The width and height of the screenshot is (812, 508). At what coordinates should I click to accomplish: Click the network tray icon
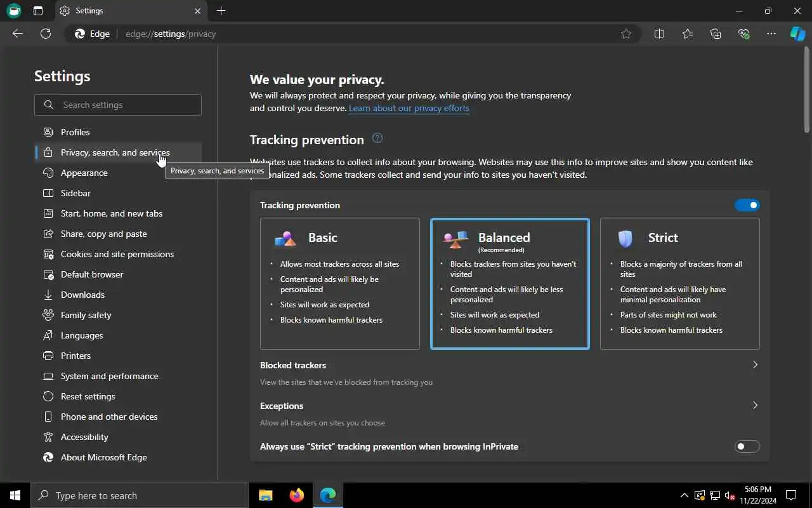[714, 495]
